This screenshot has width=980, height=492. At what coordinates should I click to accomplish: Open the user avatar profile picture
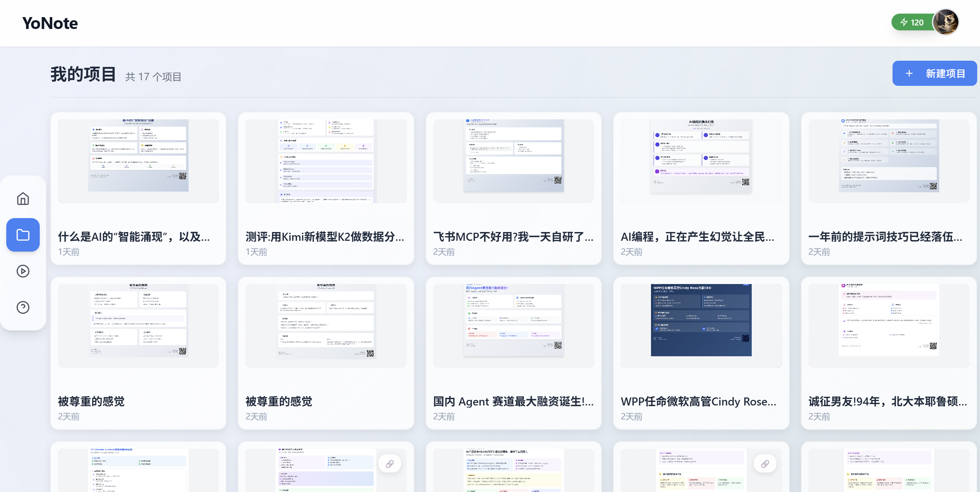pos(946,22)
